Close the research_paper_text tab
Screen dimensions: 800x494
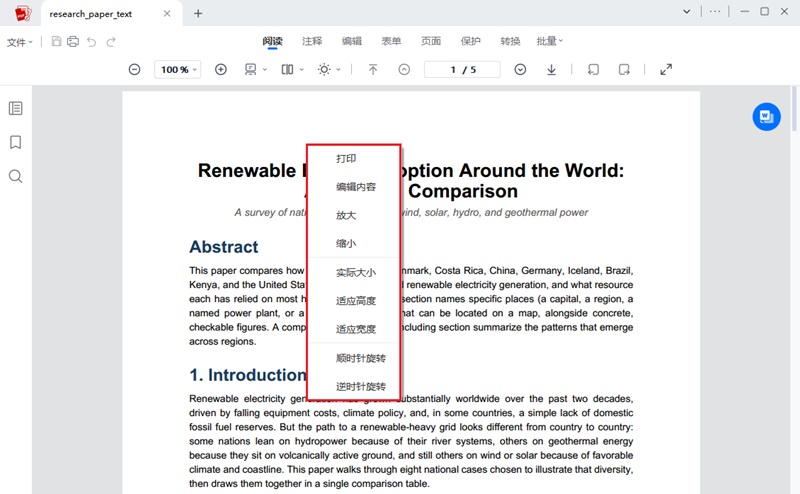point(167,14)
